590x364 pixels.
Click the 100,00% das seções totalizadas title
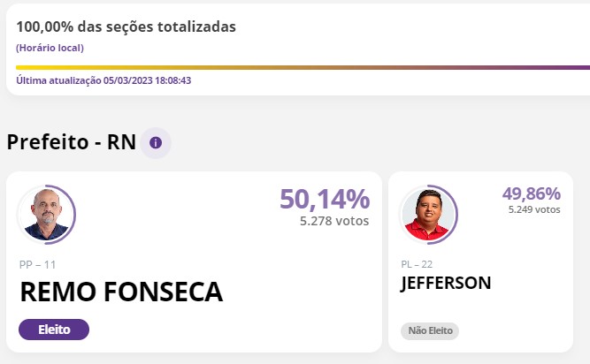[x=126, y=27]
